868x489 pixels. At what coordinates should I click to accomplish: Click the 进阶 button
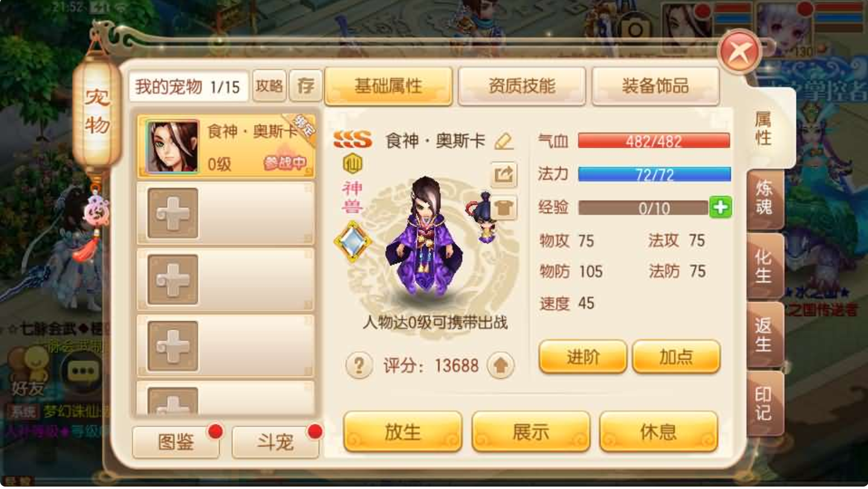[583, 357]
